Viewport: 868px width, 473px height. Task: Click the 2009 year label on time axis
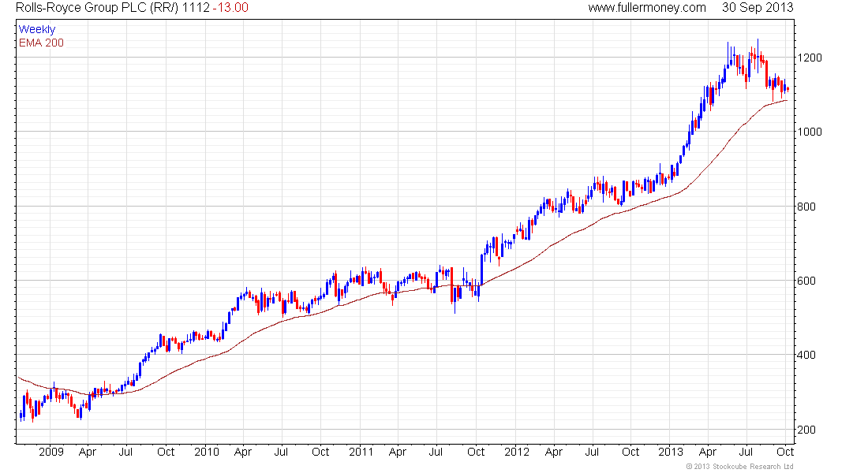51,452
